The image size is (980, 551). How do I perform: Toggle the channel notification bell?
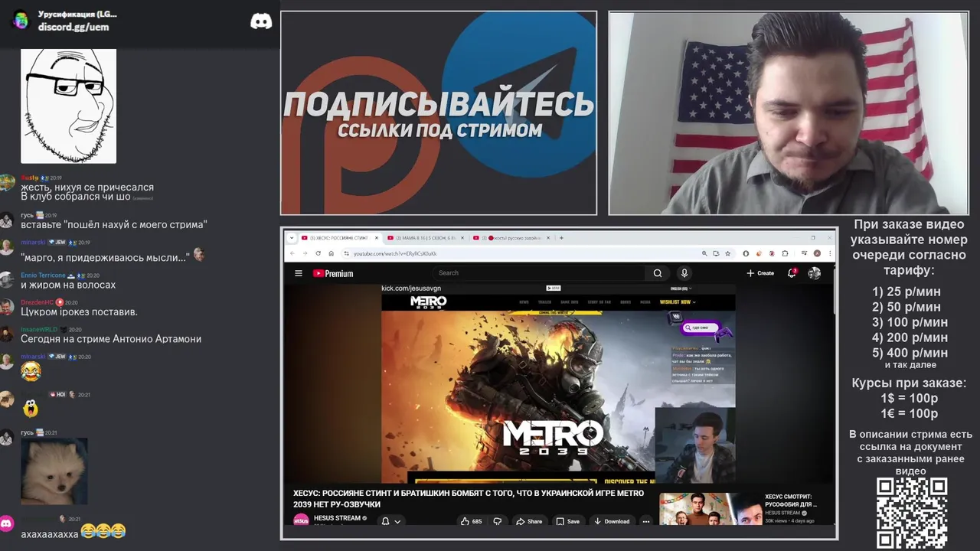click(385, 521)
